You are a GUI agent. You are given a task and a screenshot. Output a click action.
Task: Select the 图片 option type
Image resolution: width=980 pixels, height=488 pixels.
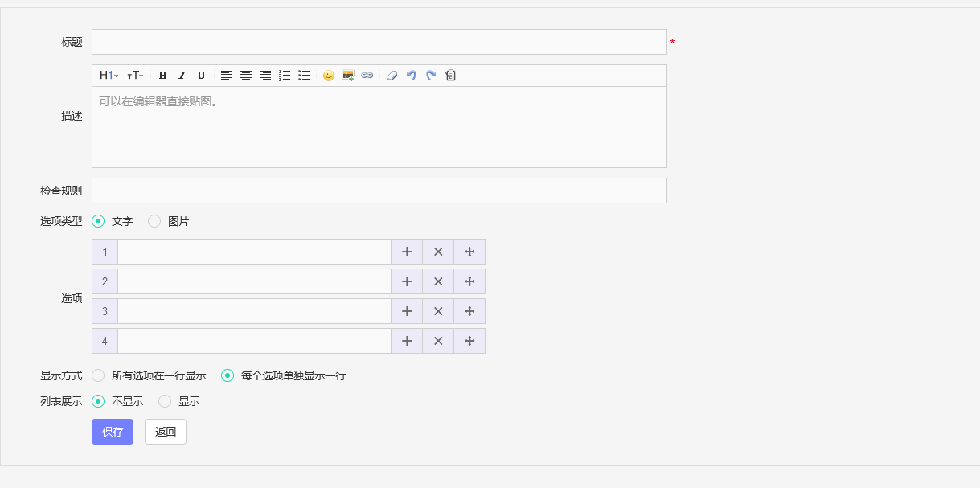(154, 221)
